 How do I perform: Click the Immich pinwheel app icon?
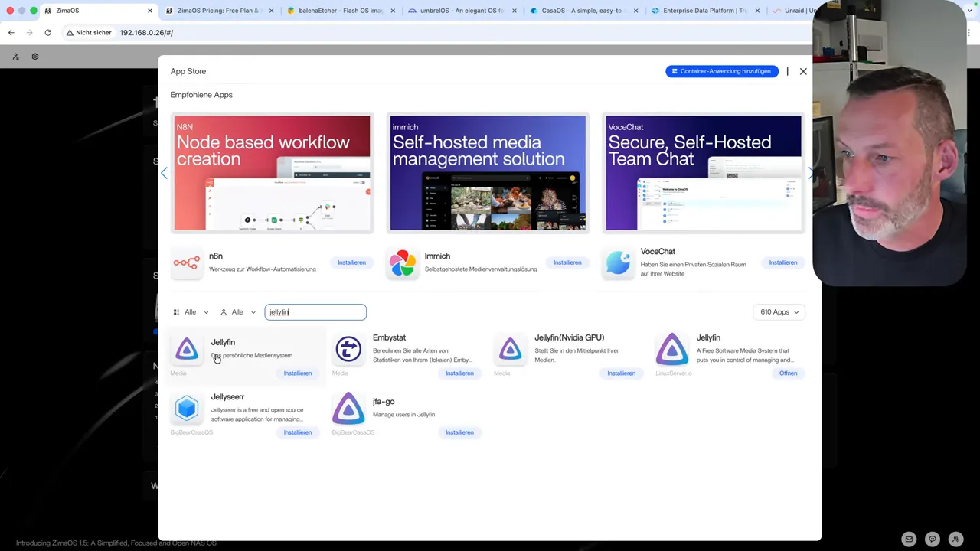coord(403,262)
